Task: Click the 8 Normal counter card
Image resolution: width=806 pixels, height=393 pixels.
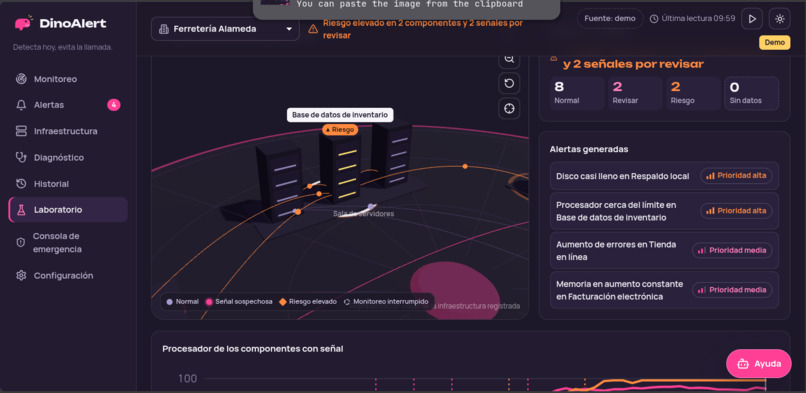Action: pos(577,93)
